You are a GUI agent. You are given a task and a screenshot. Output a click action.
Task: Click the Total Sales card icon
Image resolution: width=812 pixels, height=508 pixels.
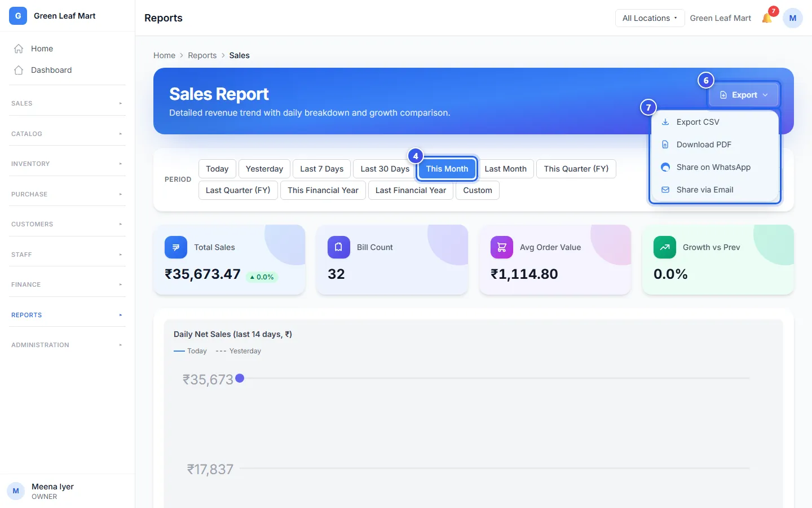pos(176,247)
